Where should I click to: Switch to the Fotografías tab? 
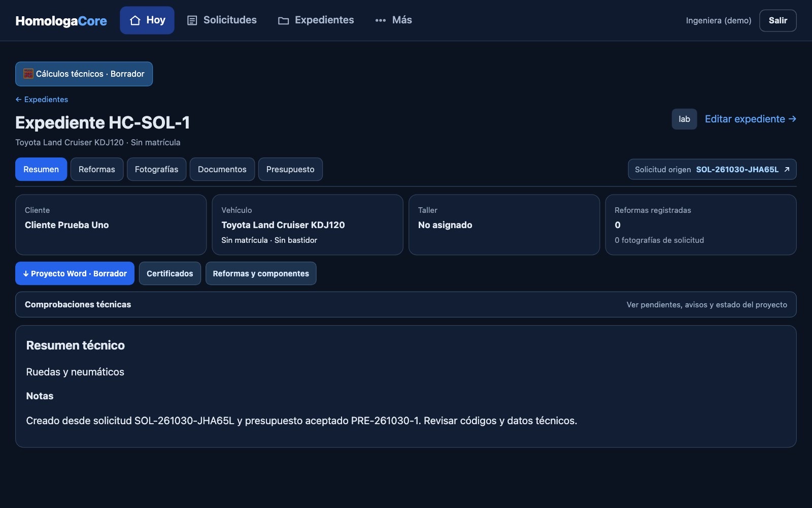(156, 169)
